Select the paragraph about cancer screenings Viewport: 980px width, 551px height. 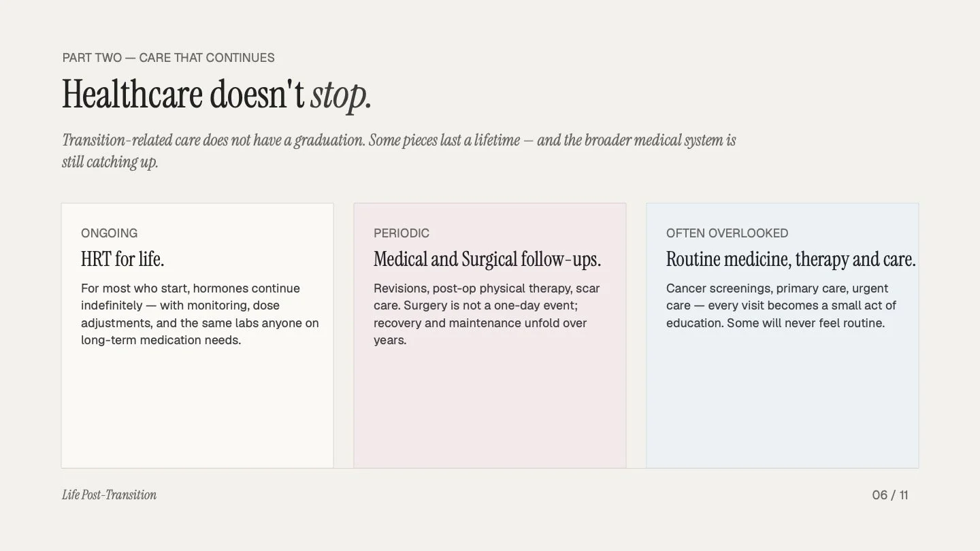[781, 305]
